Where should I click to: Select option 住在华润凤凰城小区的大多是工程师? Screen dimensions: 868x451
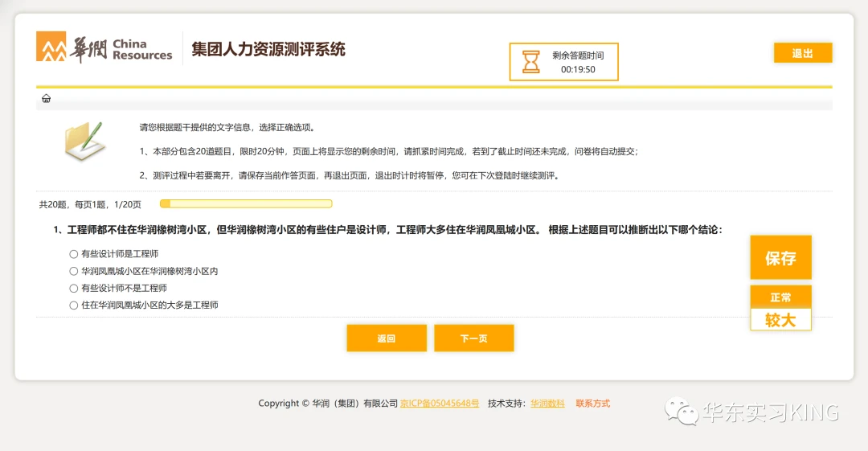click(x=74, y=305)
